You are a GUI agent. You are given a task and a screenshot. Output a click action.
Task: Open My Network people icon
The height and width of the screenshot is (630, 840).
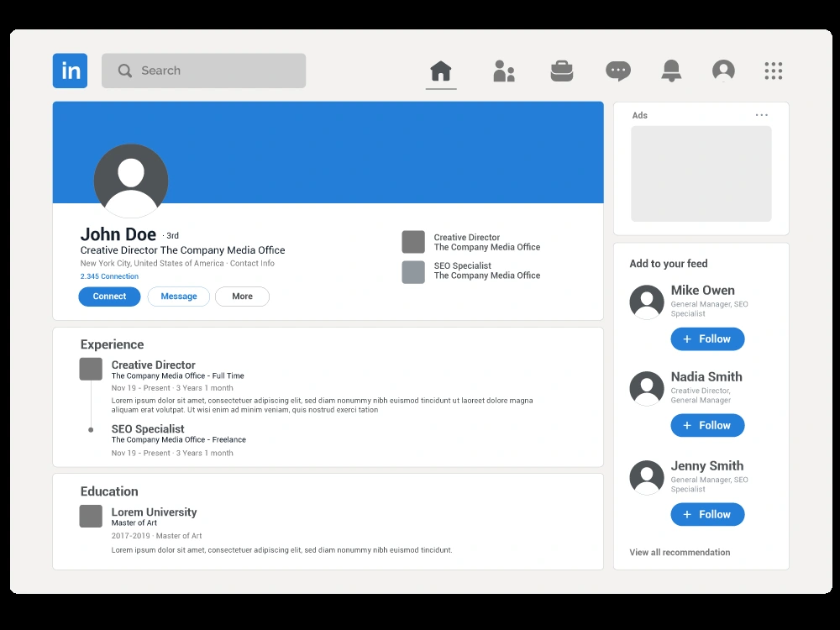(x=503, y=71)
